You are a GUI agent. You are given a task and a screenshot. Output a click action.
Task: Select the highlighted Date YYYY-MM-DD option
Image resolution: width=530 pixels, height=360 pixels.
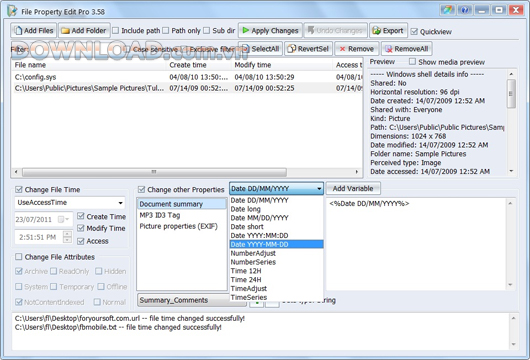(276, 244)
